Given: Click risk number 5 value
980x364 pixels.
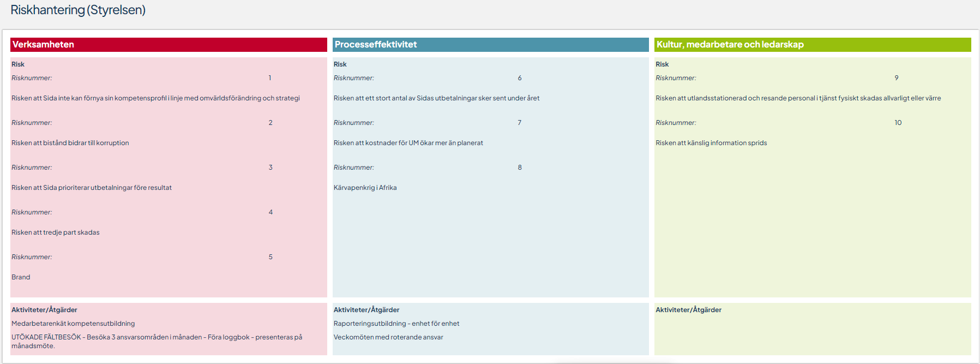Looking at the screenshot, I should click(x=270, y=257).
